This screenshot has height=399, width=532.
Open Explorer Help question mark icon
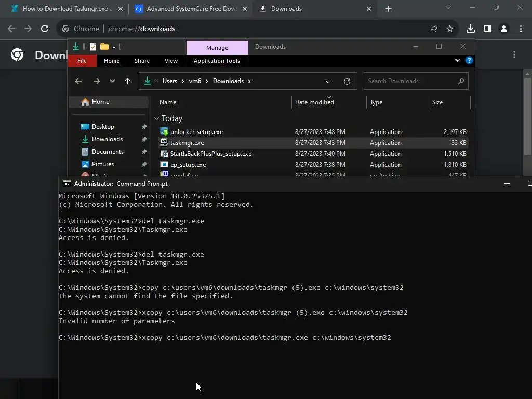click(x=469, y=60)
